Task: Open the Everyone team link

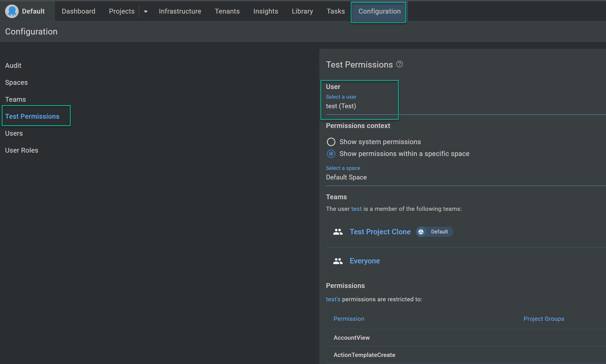Action: pyautogui.click(x=365, y=261)
